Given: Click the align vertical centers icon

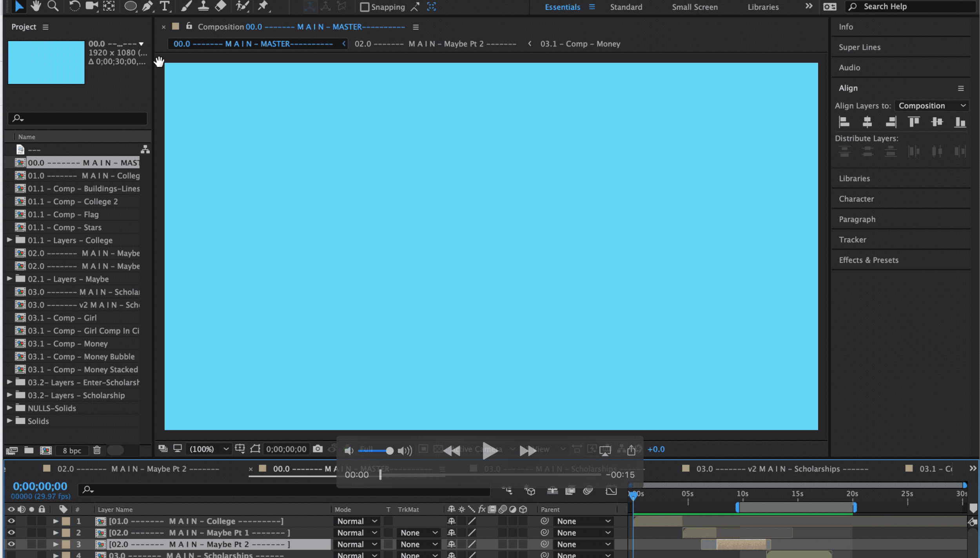Looking at the screenshot, I should [937, 122].
